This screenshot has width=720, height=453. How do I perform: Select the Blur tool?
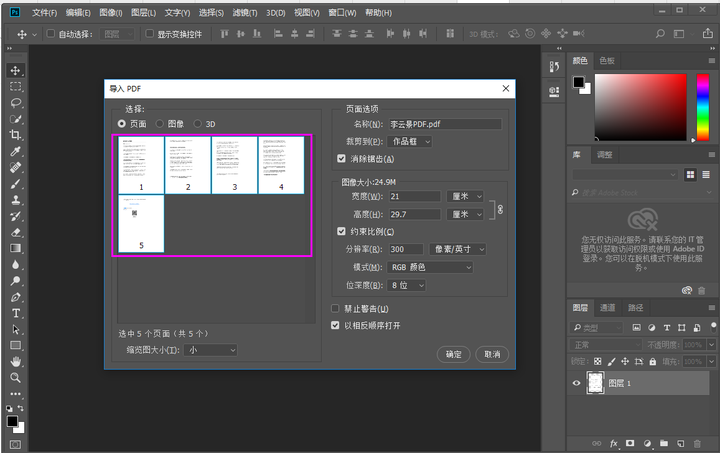click(x=15, y=265)
